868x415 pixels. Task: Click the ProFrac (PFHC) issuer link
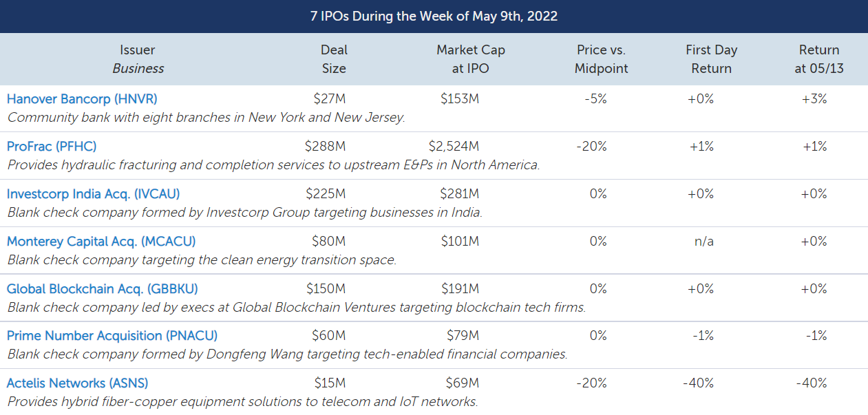[52, 147]
